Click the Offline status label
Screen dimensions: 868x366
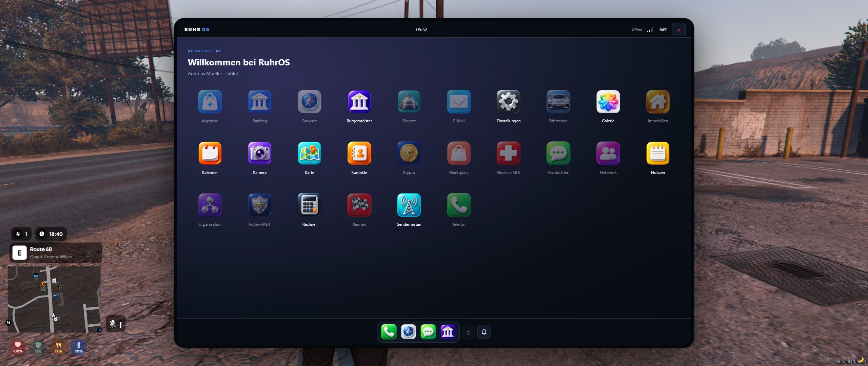pos(637,30)
